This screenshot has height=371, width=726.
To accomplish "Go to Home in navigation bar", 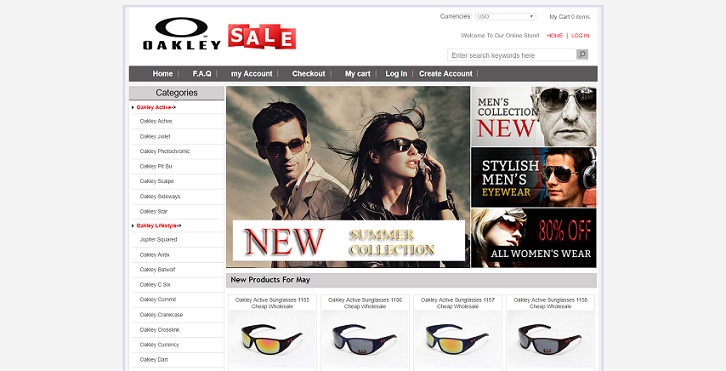I will [x=163, y=74].
